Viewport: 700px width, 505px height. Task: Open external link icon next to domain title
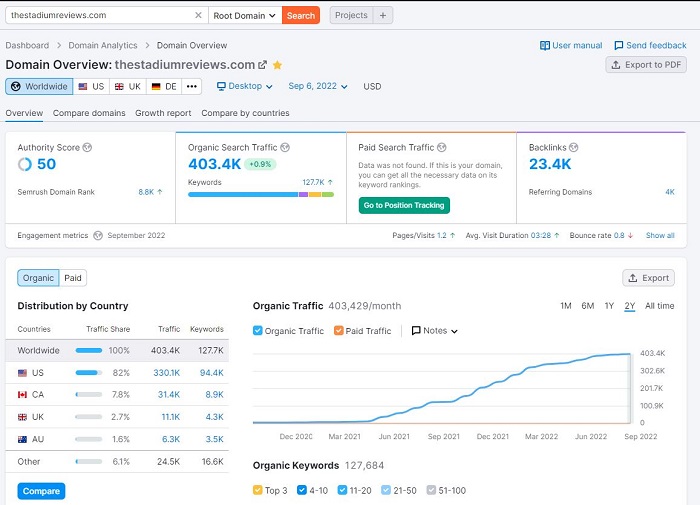click(262, 65)
